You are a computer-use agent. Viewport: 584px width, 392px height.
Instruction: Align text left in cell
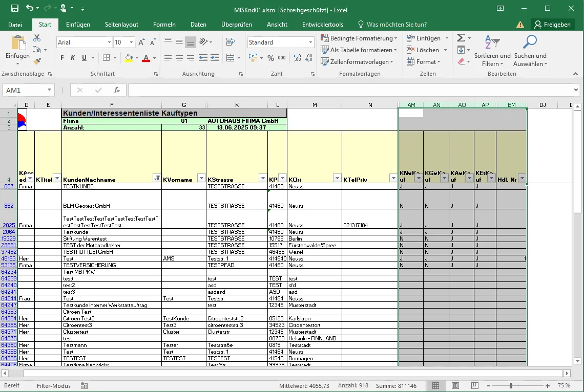pyautogui.click(x=168, y=58)
